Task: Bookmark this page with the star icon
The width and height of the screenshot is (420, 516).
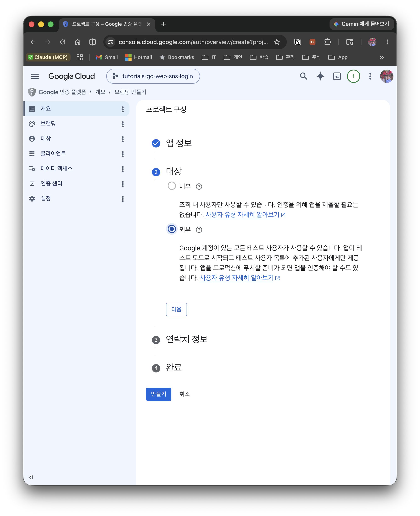Action: pos(277,42)
